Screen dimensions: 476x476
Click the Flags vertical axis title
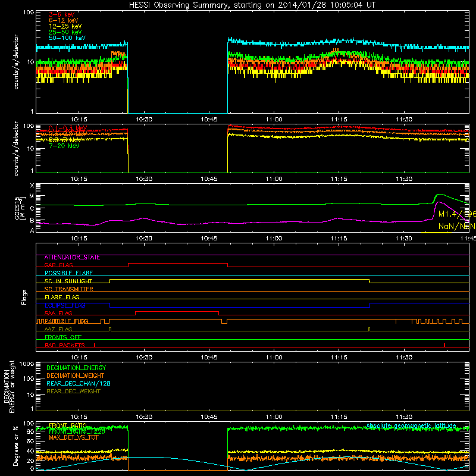click(x=24, y=297)
